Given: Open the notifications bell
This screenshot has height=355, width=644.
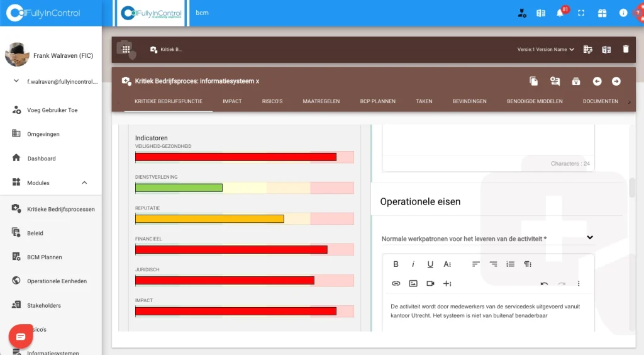Looking at the screenshot, I should click(559, 13).
